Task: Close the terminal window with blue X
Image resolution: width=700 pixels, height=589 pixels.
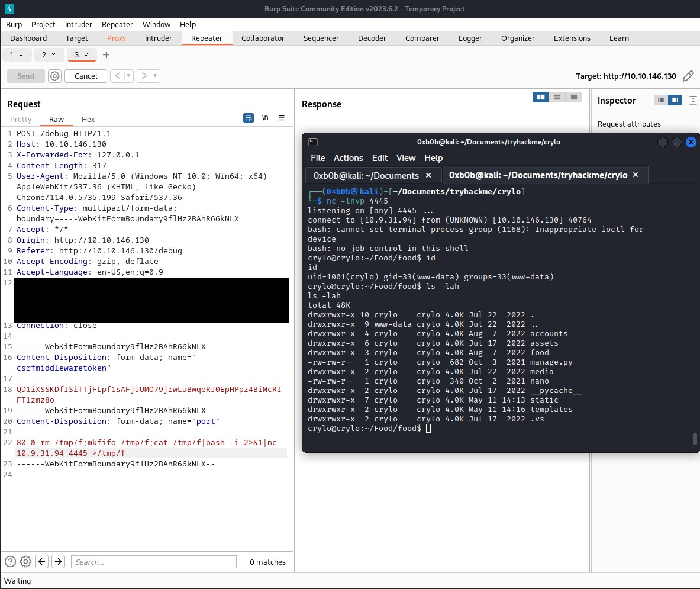Action: click(691, 142)
